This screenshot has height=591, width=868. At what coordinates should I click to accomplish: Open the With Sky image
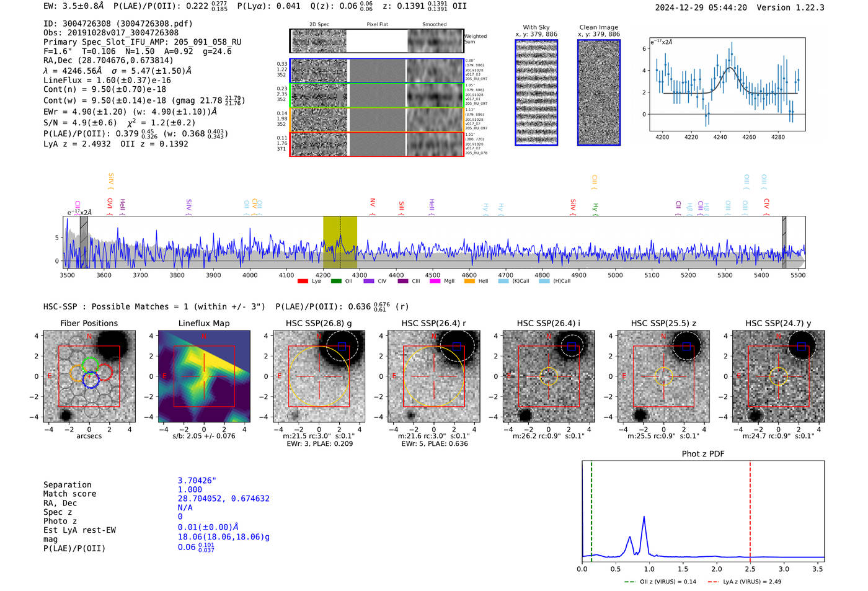pyautogui.click(x=536, y=92)
